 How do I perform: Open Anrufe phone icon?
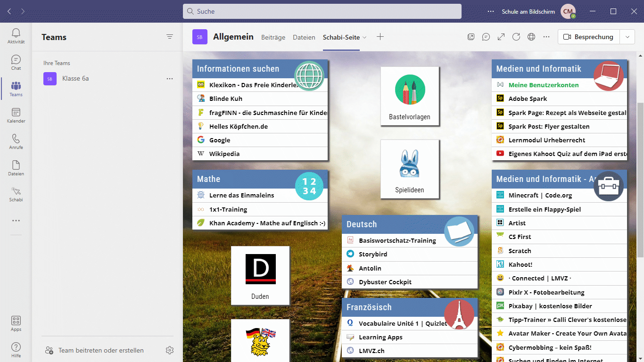tap(16, 141)
